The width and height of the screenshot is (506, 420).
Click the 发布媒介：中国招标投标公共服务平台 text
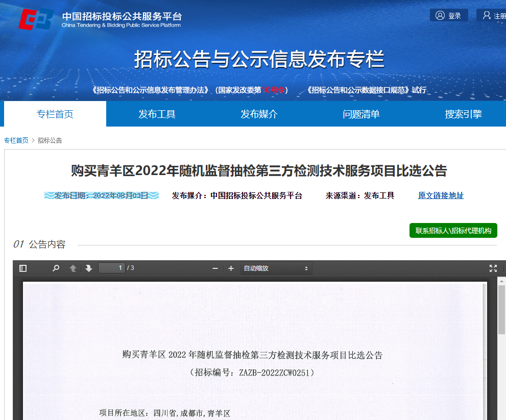pyautogui.click(x=237, y=195)
